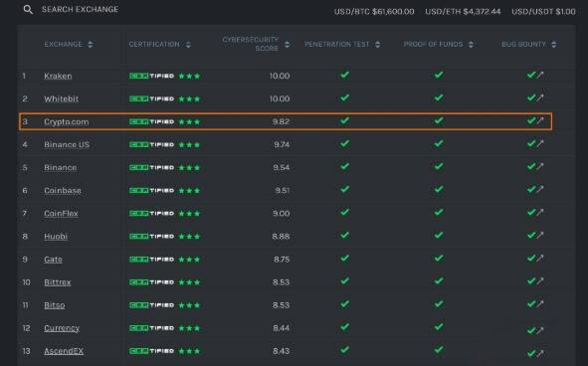Open AscendEX bug bounty external arrow
Screen dimensions: 588x366
[x=540, y=353]
